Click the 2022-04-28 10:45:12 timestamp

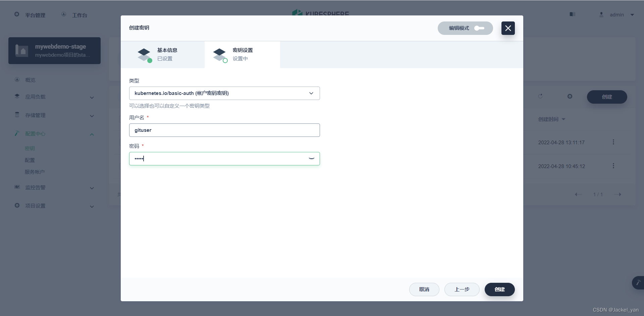[561, 166]
